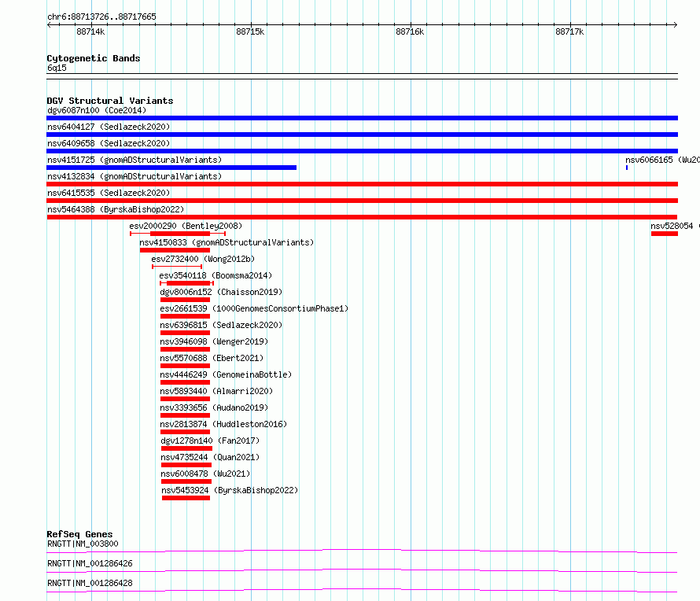Select dgv1278n140 (Fan2017) variant label

210,441
